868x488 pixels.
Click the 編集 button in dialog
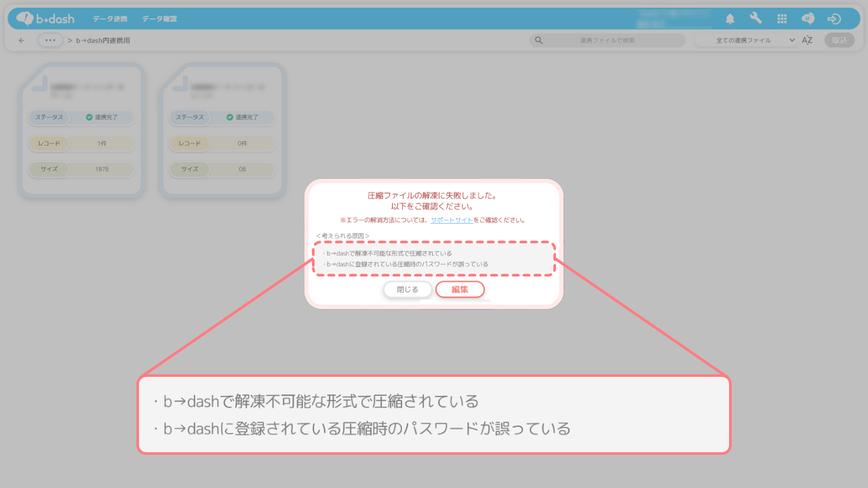click(x=460, y=289)
